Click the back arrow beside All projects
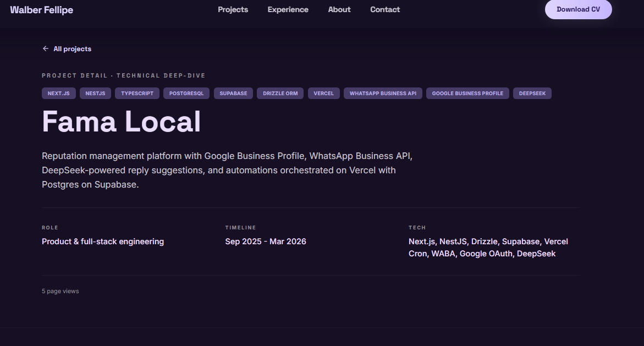The height and width of the screenshot is (346, 644). coord(46,49)
